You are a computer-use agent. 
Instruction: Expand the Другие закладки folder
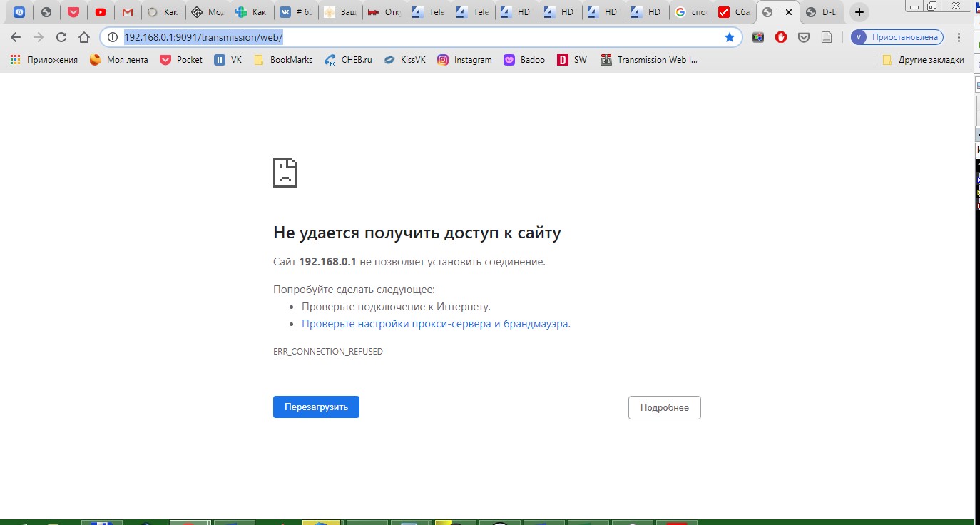tap(923, 60)
